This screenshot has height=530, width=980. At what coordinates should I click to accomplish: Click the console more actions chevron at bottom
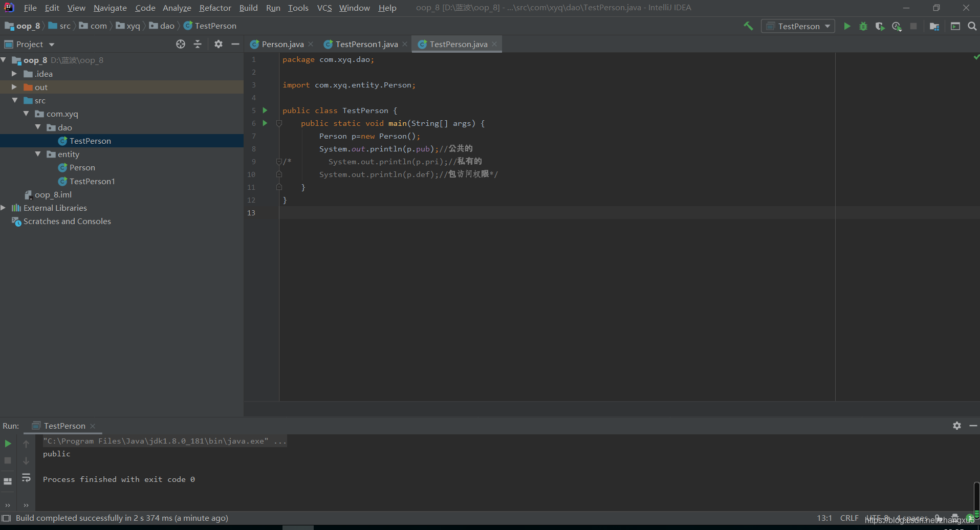(26, 505)
